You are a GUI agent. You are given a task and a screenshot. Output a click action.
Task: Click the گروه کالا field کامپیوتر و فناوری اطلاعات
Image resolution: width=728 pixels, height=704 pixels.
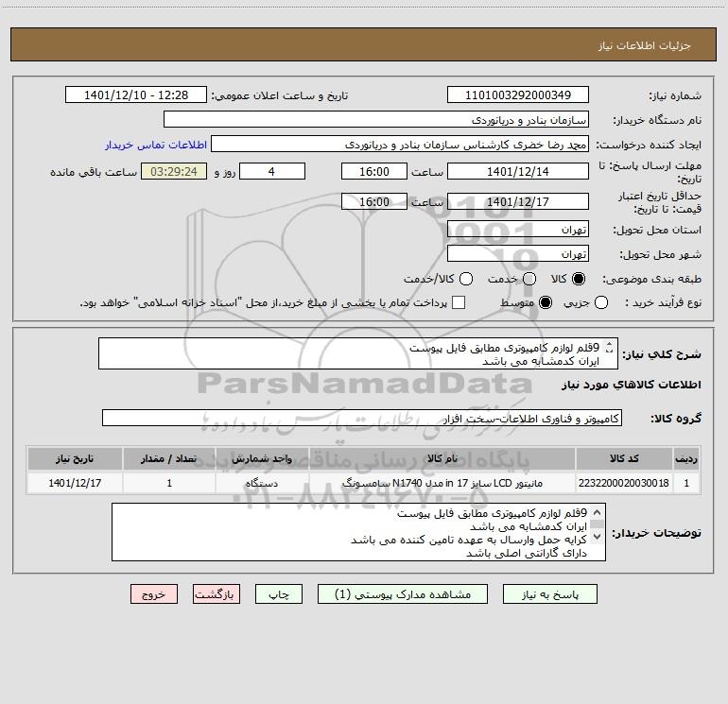[x=362, y=418]
